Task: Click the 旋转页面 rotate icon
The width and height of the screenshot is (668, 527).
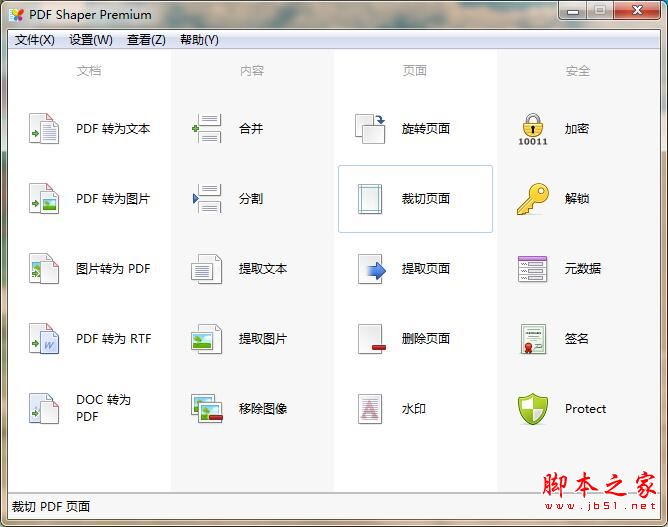Action: [370, 129]
